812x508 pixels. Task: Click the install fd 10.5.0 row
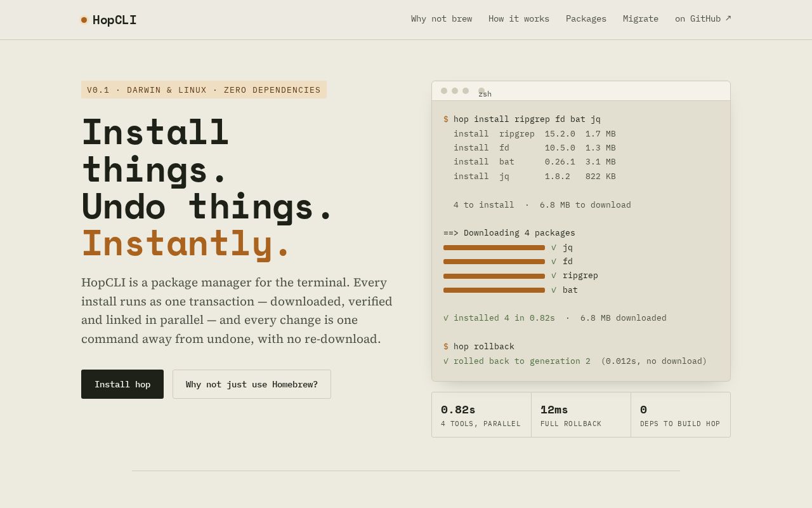[535, 148]
